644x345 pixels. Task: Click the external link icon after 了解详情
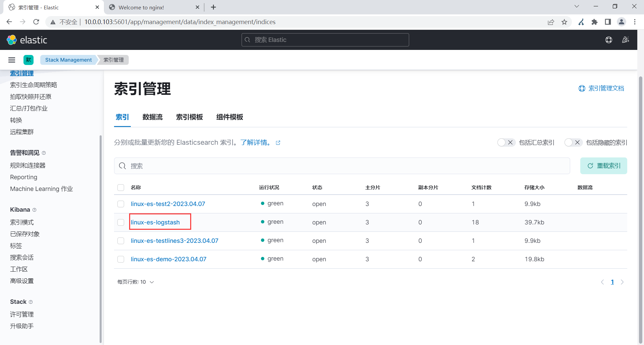278,143
